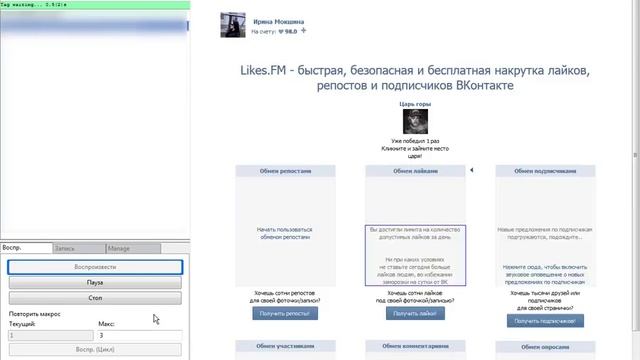Click the sound notification text for subscribers
Viewport: 640px width, 360px height.
(545, 274)
